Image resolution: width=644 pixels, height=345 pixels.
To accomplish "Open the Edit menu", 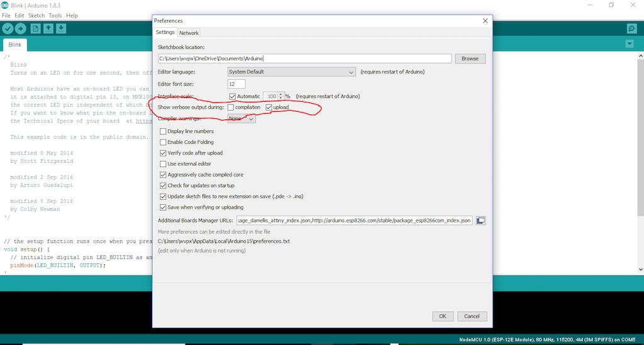I will pos(19,16).
